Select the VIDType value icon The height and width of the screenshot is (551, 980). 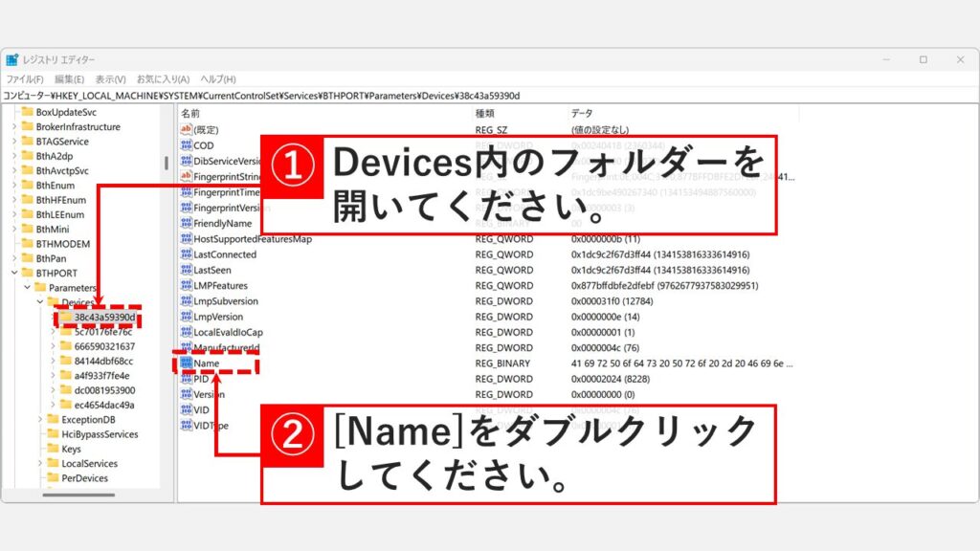(x=185, y=423)
